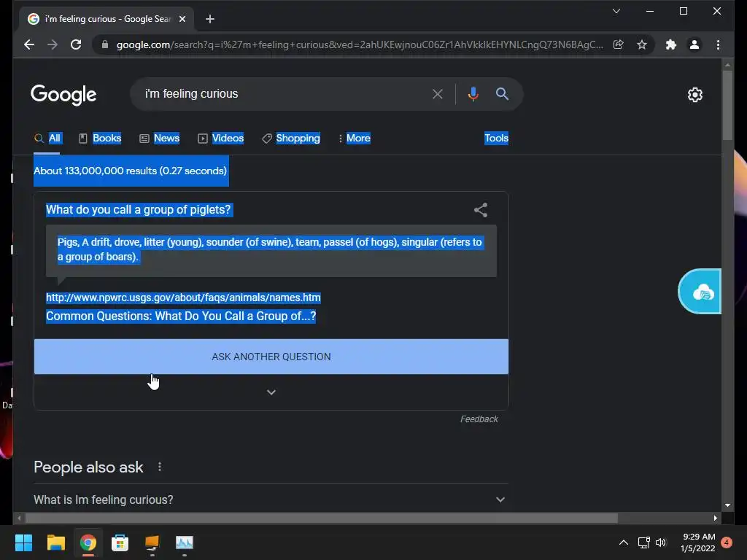Share this page via address bar icon
Screen dimensions: 747x560
(x=619, y=44)
